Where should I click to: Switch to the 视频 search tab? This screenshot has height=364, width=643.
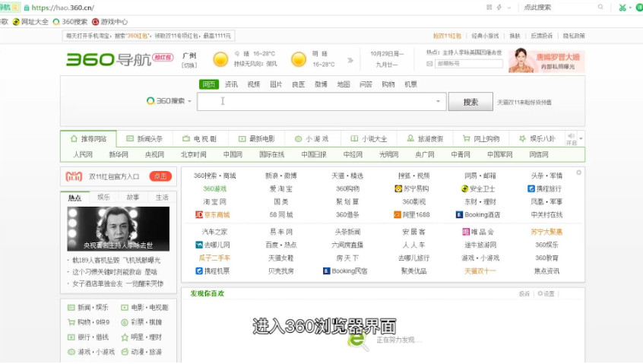point(253,84)
